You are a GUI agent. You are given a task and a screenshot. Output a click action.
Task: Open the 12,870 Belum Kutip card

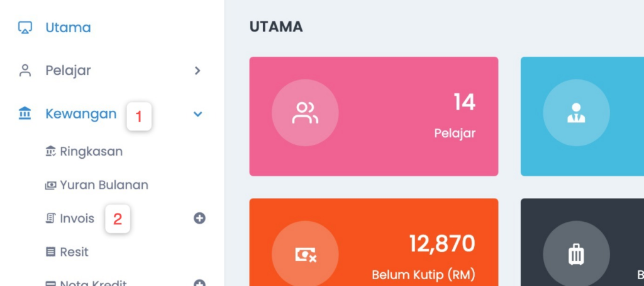[x=374, y=243]
